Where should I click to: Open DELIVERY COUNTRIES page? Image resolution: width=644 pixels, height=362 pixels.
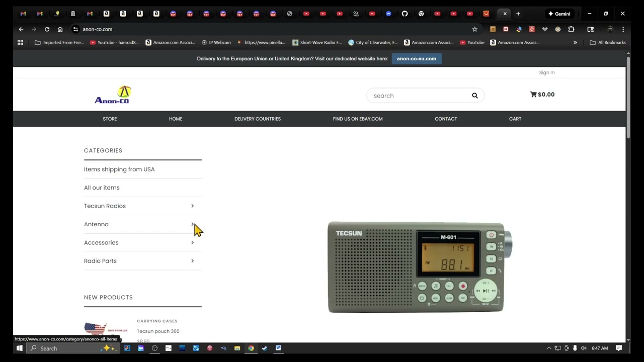pos(258,119)
